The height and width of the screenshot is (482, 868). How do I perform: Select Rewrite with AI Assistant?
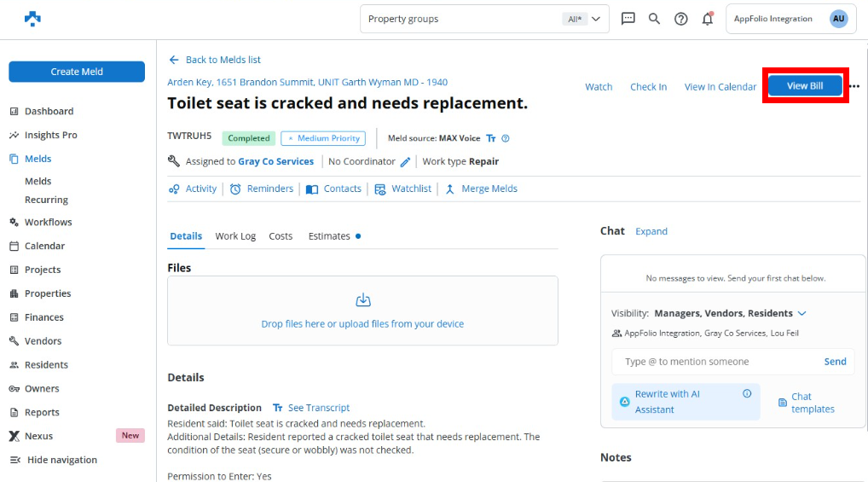pyautogui.click(x=676, y=402)
